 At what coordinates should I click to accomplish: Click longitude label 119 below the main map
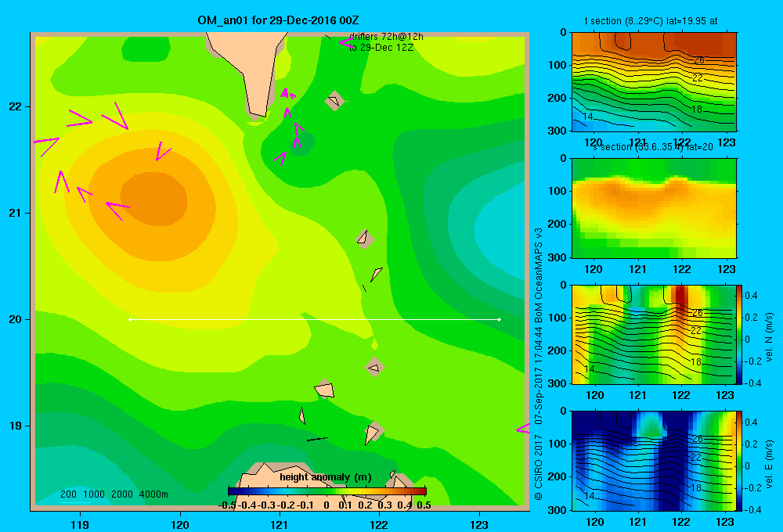[x=80, y=525]
